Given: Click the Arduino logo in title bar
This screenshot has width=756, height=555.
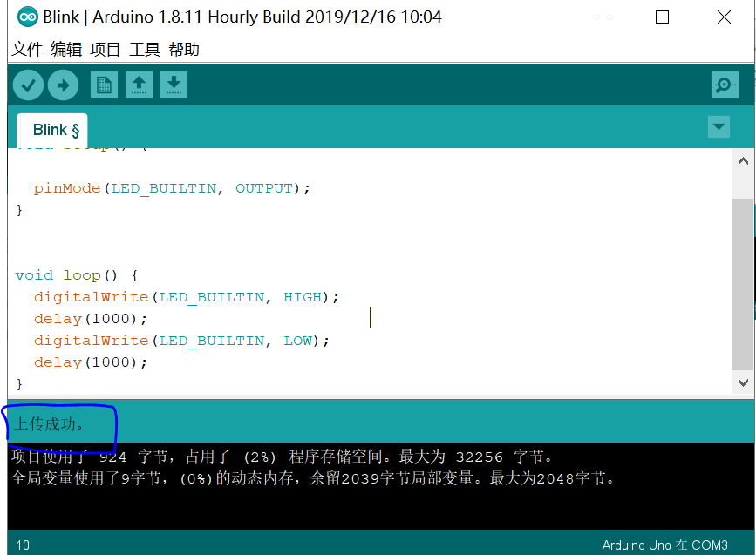Looking at the screenshot, I should click(28, 17).
